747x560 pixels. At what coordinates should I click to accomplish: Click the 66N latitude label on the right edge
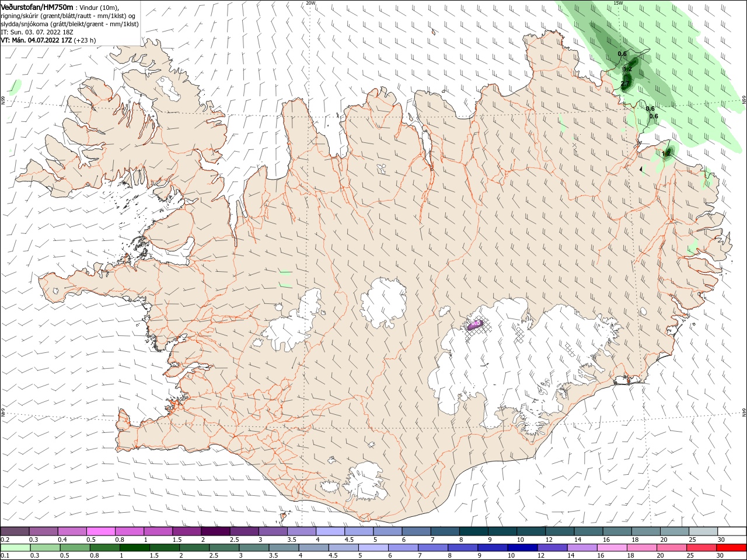point(744,100)
